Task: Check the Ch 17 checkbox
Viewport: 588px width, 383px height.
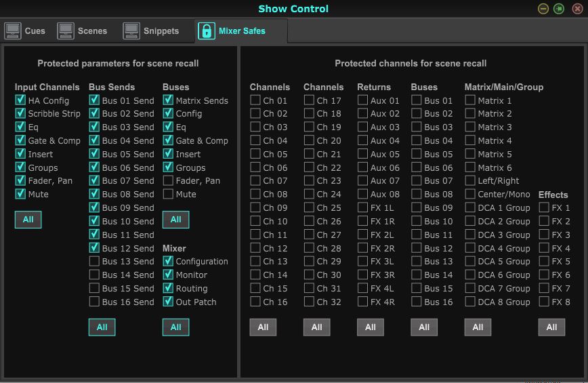Action: point(309,100)
